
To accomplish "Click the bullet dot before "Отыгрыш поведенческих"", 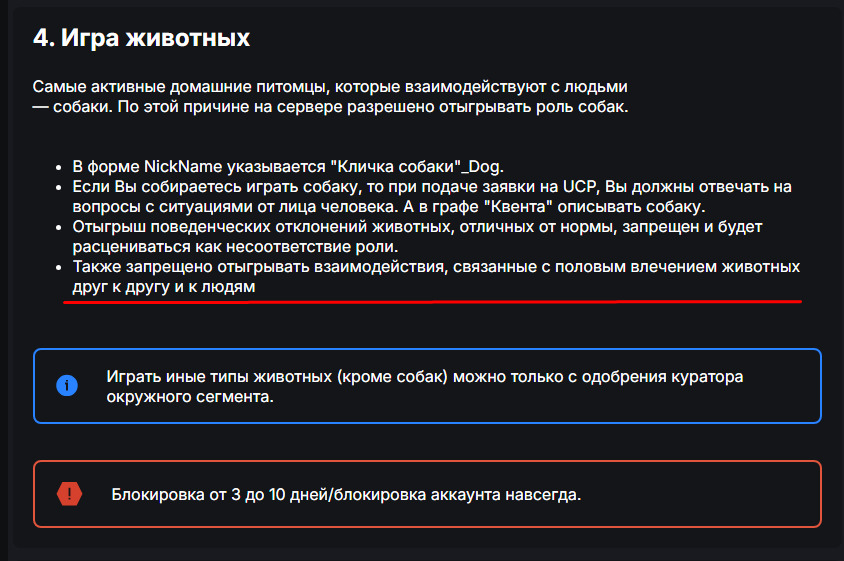I will point(61,227).
